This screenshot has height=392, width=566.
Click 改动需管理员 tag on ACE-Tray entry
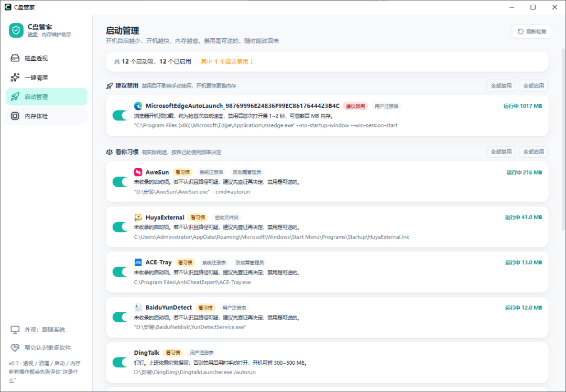(x=249, y=263)
